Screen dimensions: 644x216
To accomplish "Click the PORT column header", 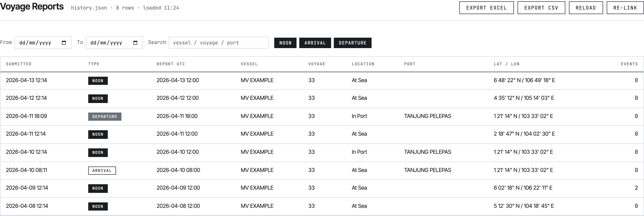I will pos(410,64).
